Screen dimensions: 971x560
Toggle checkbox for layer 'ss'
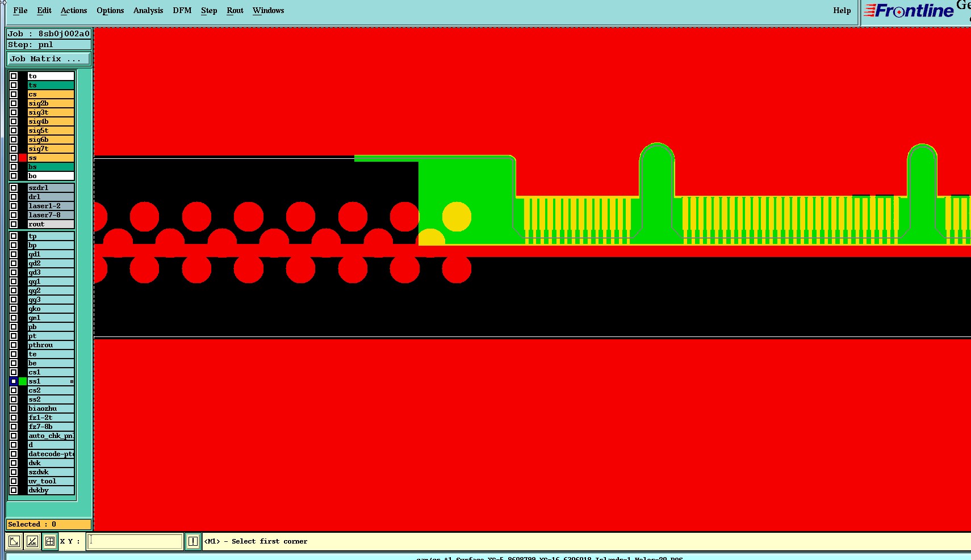coord(14,158)
